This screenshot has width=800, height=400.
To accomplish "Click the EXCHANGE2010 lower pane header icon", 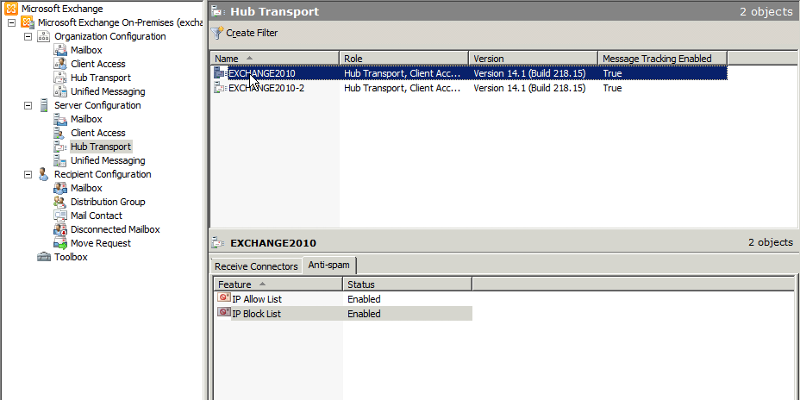I will click(x=218, y=242).
